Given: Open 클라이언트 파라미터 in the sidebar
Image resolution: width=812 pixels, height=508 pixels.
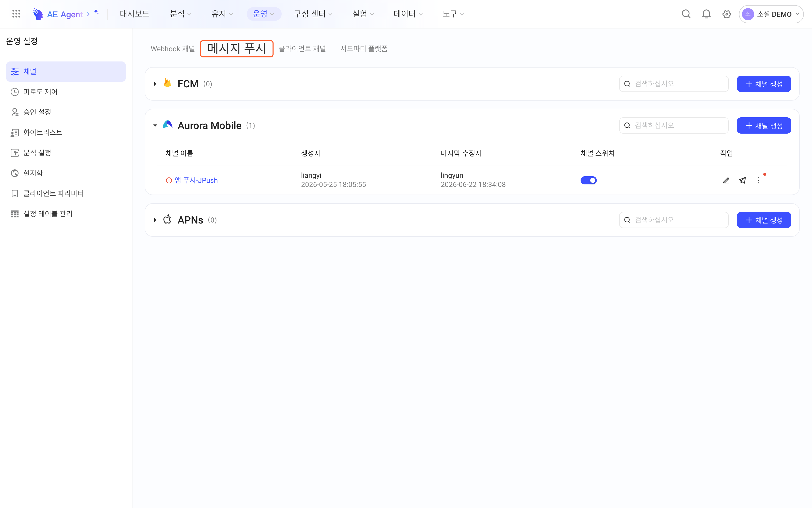Looking at the screenshot, I should pyautogui.click(x=66, y=194).
